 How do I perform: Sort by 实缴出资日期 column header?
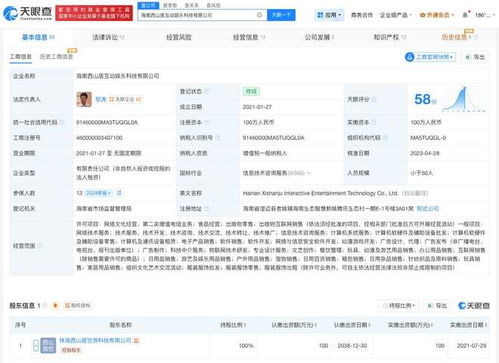pyautogui.click(x=468, y=325)
